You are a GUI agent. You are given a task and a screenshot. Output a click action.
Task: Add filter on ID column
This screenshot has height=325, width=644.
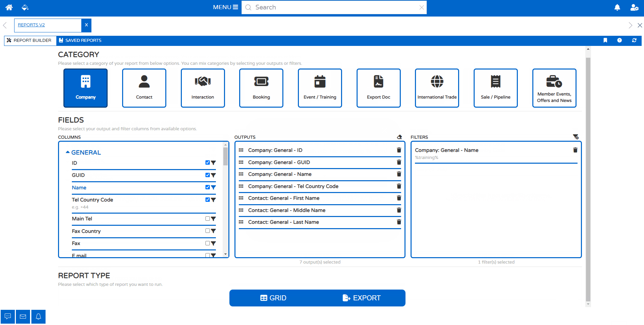click(x=213, y=163)
